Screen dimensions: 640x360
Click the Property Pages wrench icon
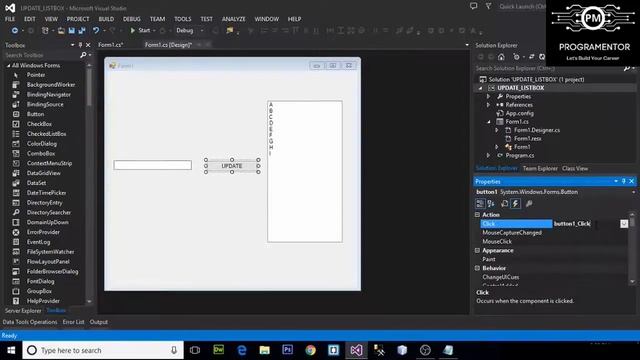tap(529, 203)
